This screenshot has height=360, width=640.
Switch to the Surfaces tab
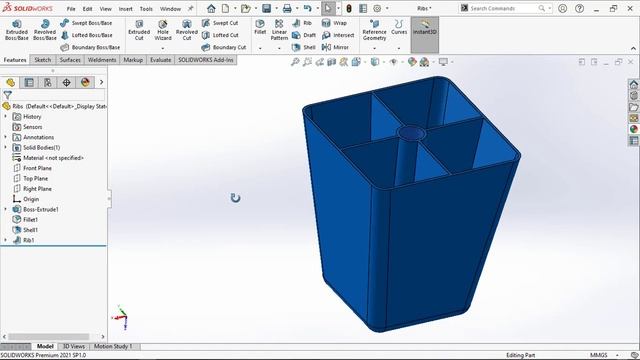70,60
